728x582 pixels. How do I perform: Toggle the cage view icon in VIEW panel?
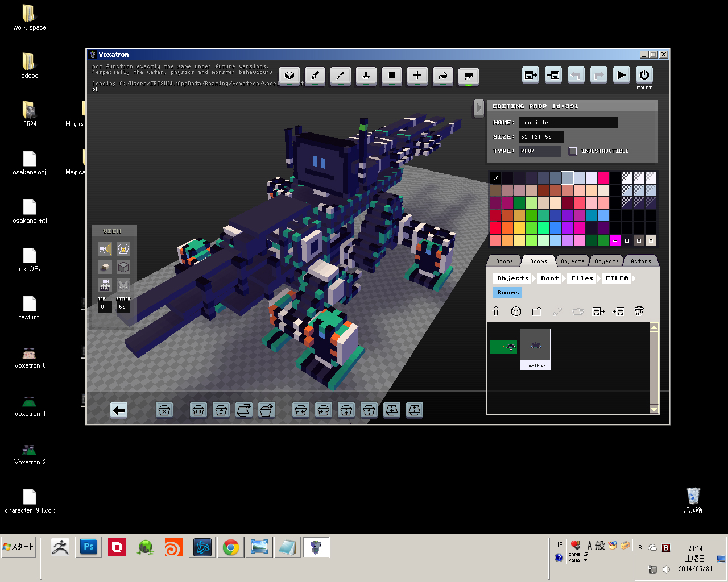tap(123, 249)
